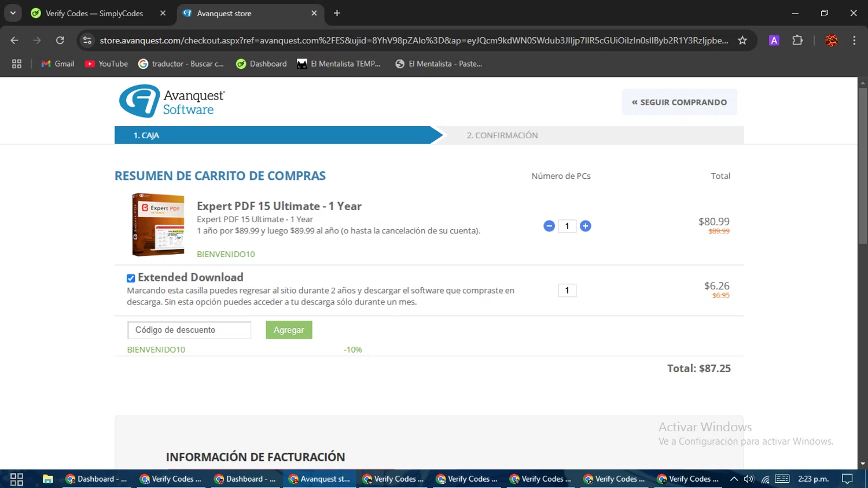Show hidden system tray icons
Screen dimensions: 868x488
click(x=734, y=479)
